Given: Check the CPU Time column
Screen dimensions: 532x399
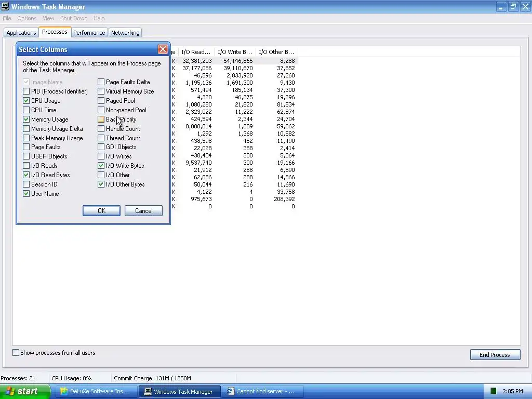Looking at the screenshot, I should click(26, 110).
